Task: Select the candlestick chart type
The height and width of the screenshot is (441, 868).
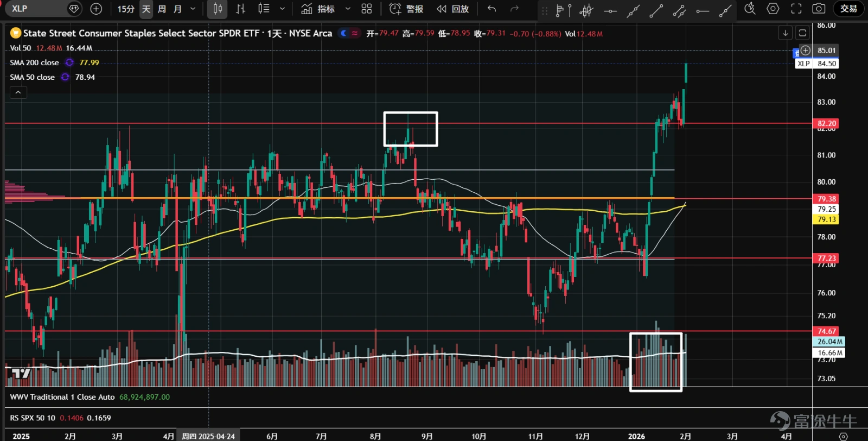Action: click(x=218, y=9)
